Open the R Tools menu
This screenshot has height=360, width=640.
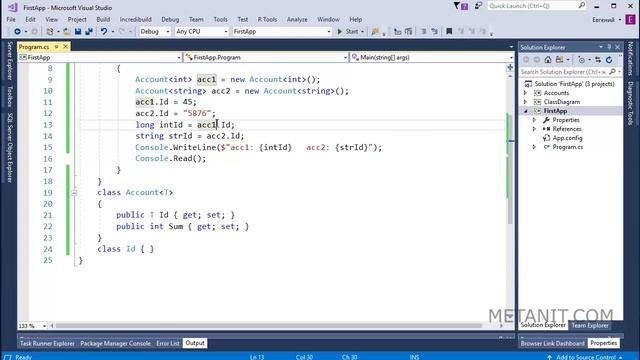(x=267, y=19)
